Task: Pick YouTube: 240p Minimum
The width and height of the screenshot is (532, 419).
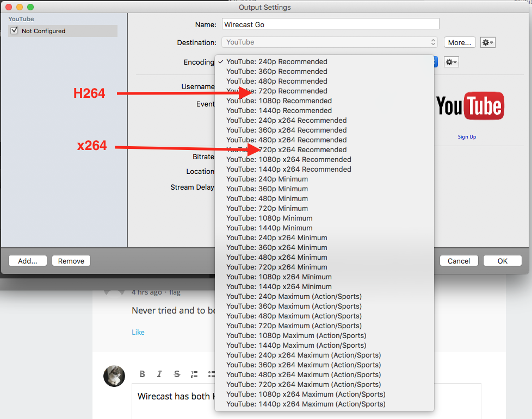Action: click(324, 179)
